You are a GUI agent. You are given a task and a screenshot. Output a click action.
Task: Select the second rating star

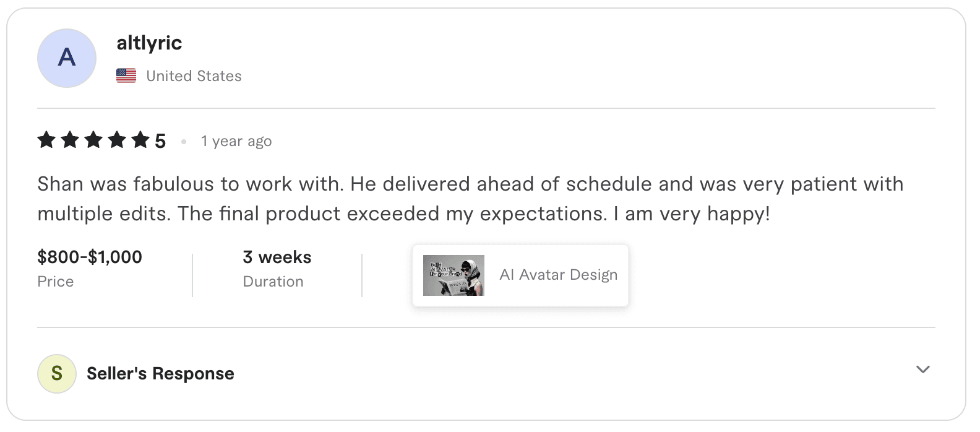click(70, 140)
